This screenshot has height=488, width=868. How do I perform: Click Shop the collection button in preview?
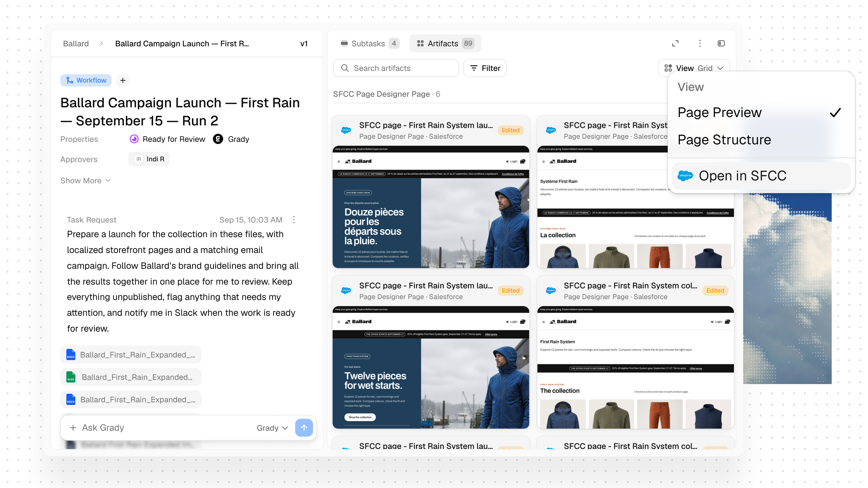pyautogui.click(x=360, y=417)
